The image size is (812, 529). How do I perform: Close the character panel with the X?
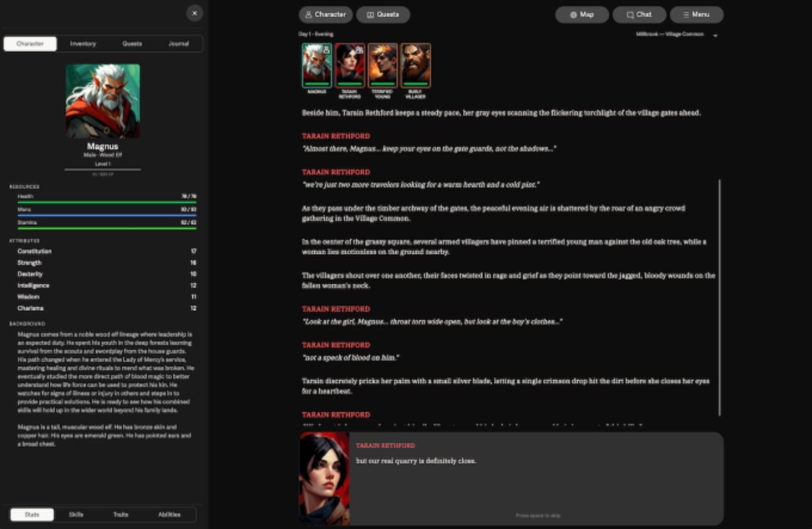pos(195,13)
